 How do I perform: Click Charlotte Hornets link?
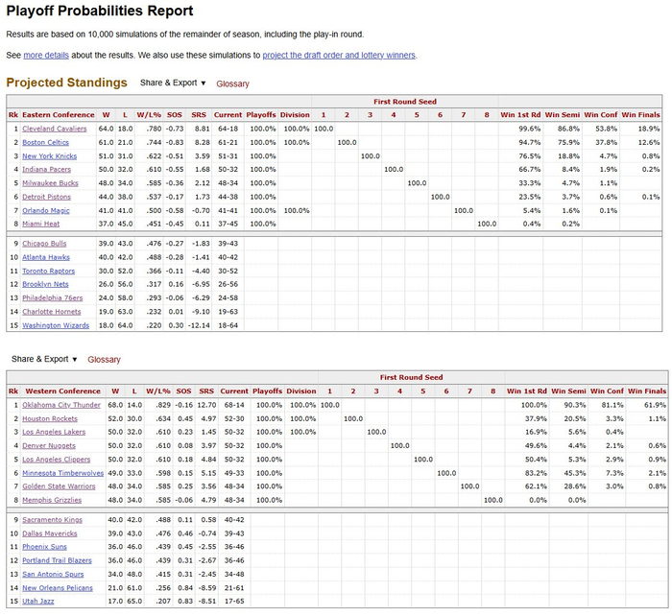(x=52, y=312)
